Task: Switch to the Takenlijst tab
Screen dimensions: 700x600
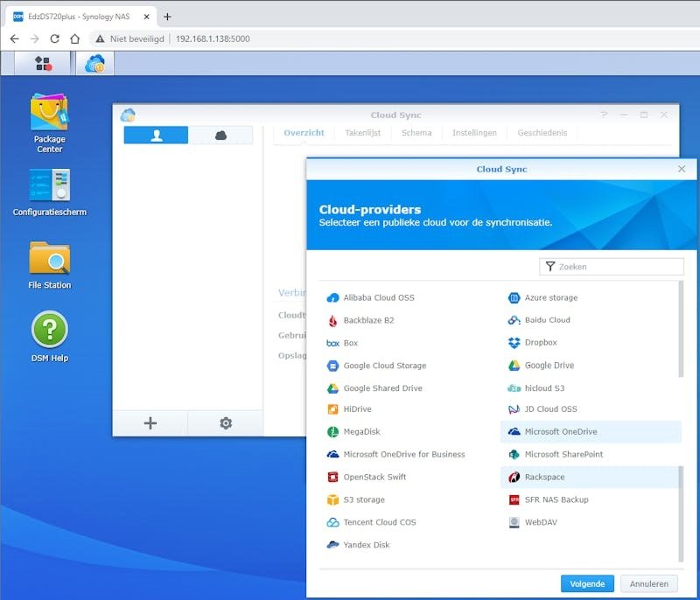Action: click(x=362, y=133)
